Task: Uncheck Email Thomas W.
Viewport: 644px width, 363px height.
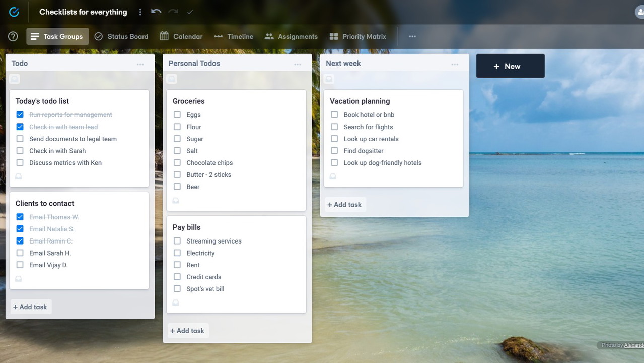Action: [20, 217]
